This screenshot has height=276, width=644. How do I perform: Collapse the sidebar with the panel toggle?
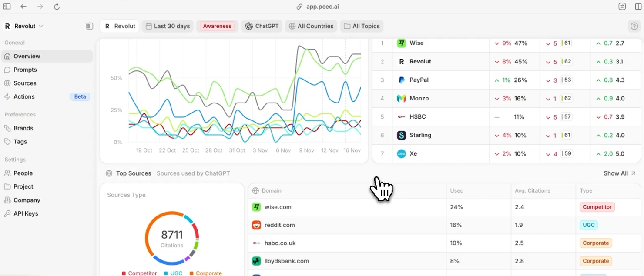(x=89, y=26)
